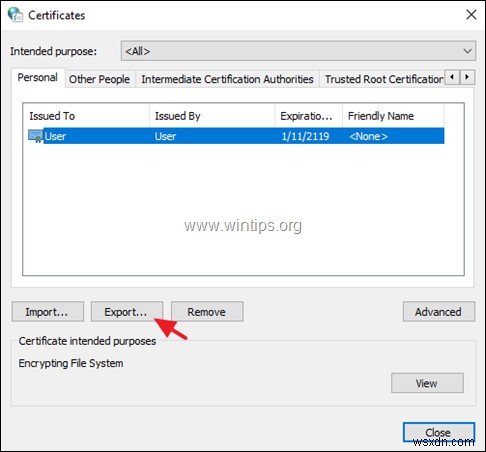Sort by Issued To column header
Screen dimensions: 486x452
point(86,116)
